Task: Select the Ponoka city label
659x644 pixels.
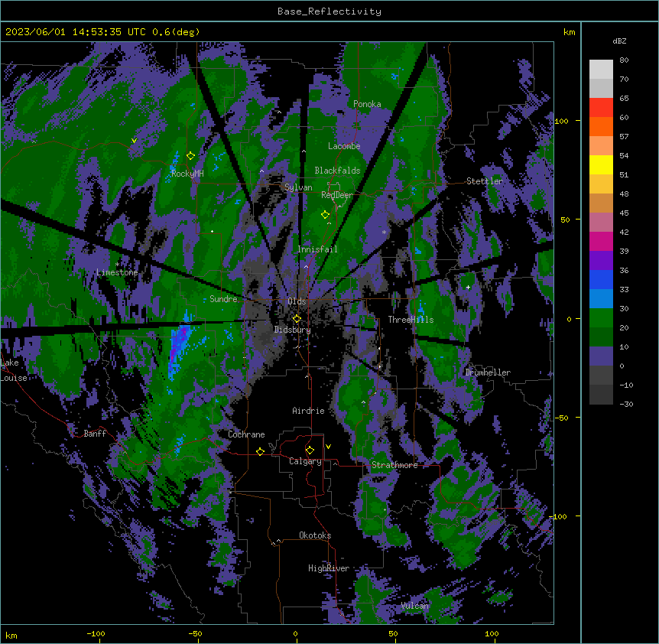Action: [367, 104]
